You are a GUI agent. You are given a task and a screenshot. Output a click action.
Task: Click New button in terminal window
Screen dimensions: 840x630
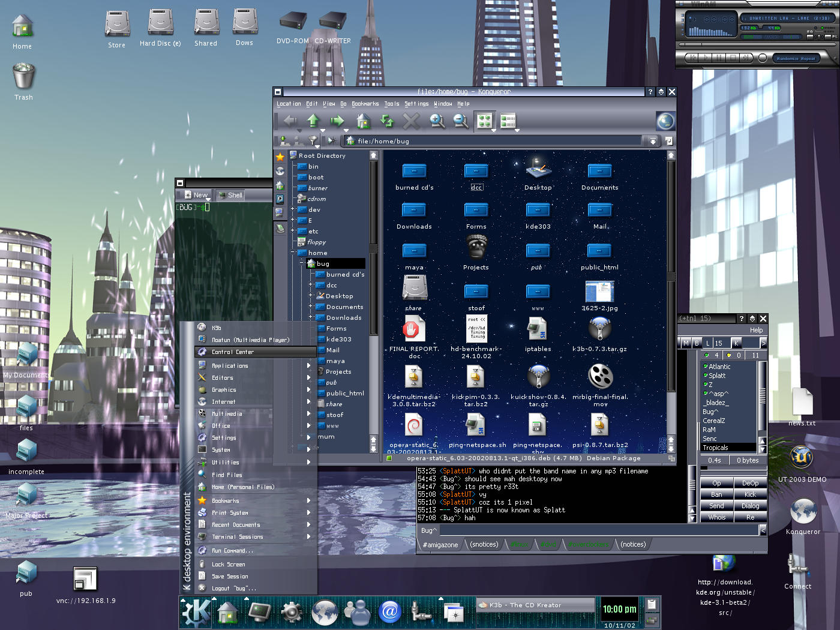pos(196,195)
